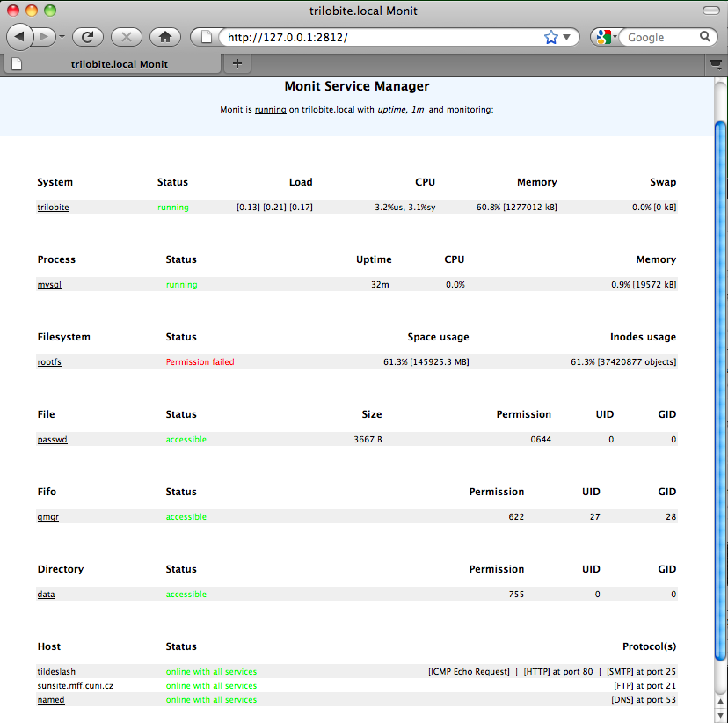Open the named host link

click(51, 700)
